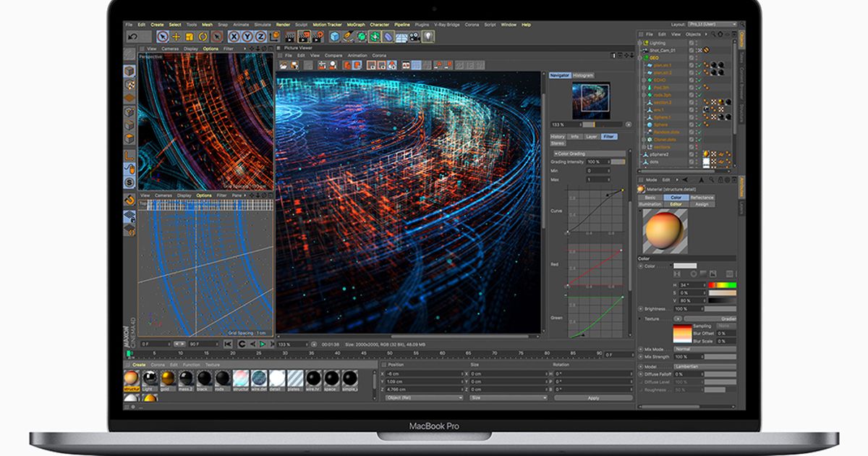Screen dimensions: 868x456
Task: Click the green play forward button
Action: [263, 344]
